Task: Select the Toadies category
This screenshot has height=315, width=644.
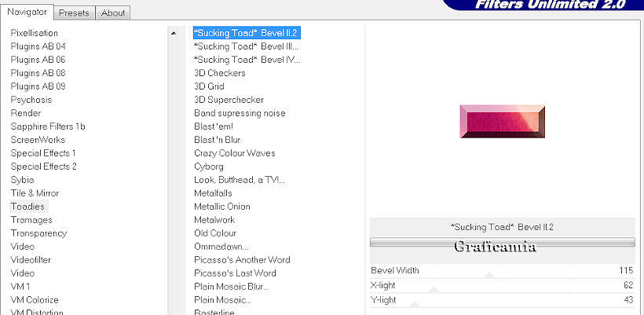Action: pos(27,206)
